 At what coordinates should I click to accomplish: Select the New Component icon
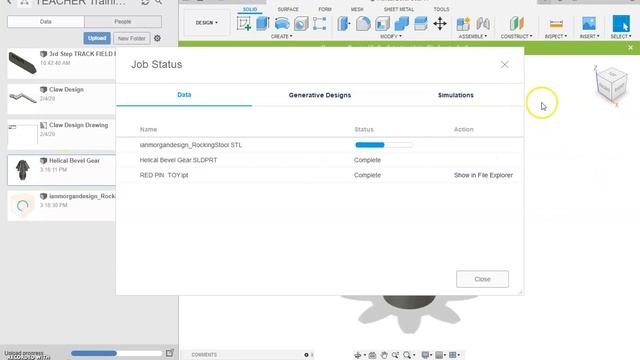463,24
